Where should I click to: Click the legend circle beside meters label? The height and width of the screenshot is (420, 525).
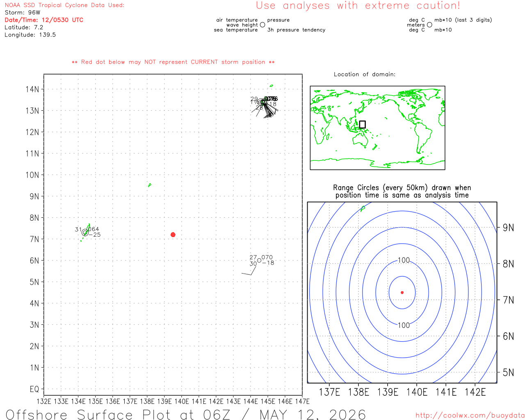429,25
